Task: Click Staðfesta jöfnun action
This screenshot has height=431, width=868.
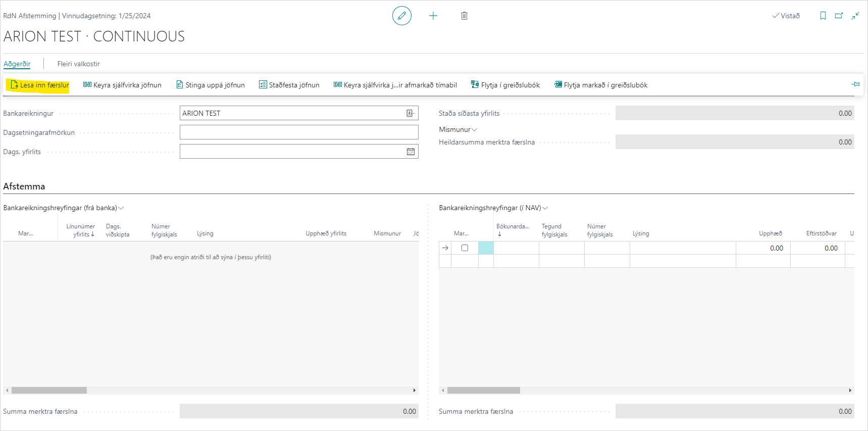Action: point(289,85)
